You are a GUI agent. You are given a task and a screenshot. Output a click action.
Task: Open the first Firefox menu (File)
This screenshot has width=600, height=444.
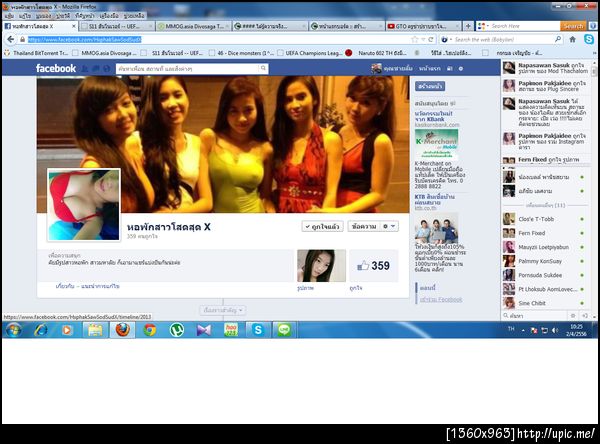point(9,16)
